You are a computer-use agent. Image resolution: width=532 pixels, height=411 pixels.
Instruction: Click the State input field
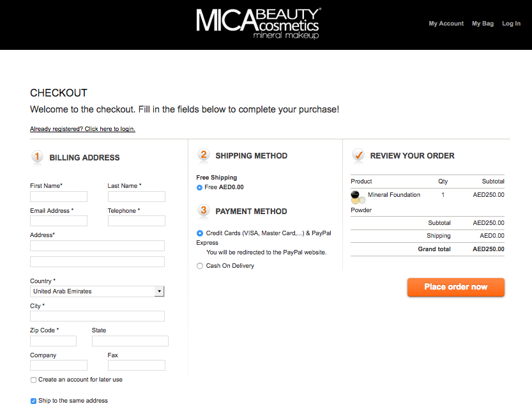pyautogui.click(x=130, y=341)
